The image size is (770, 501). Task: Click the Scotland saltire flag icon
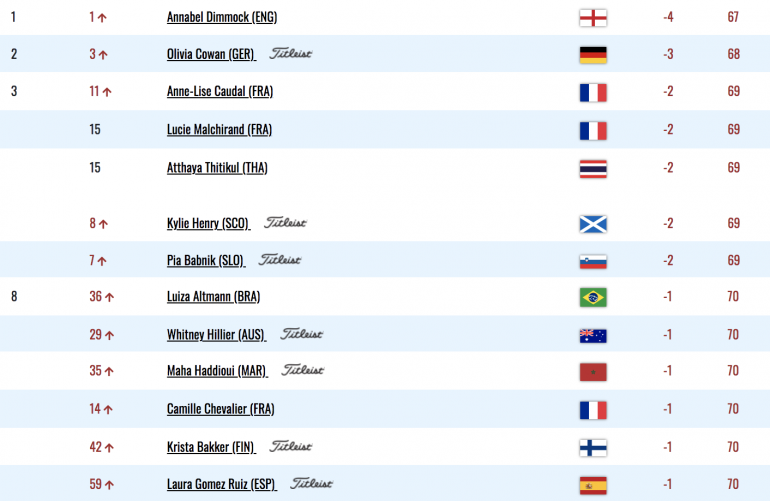point(593,224)
